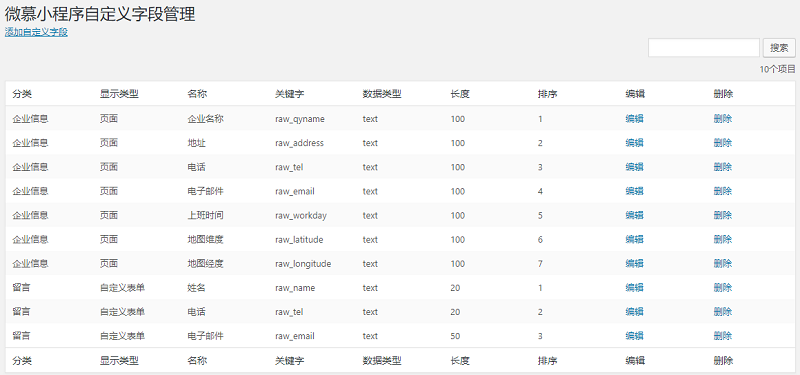Click the 姓名 name cell
800x375 pixels.
tap(196, 288)
